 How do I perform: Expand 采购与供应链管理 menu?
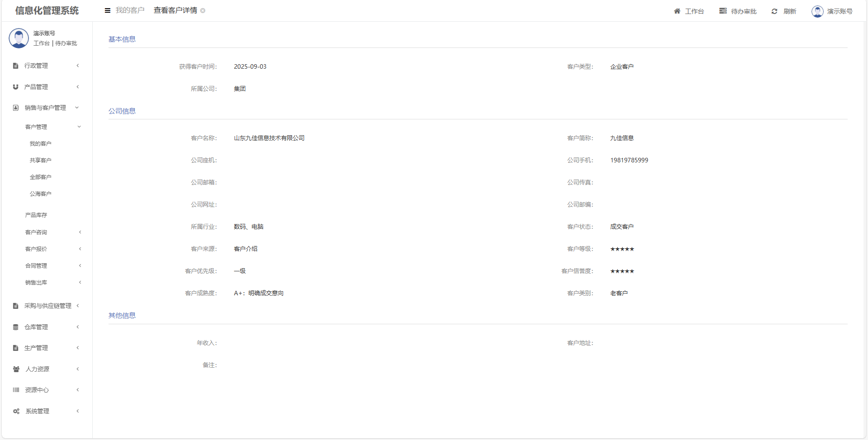coord(78,306)
